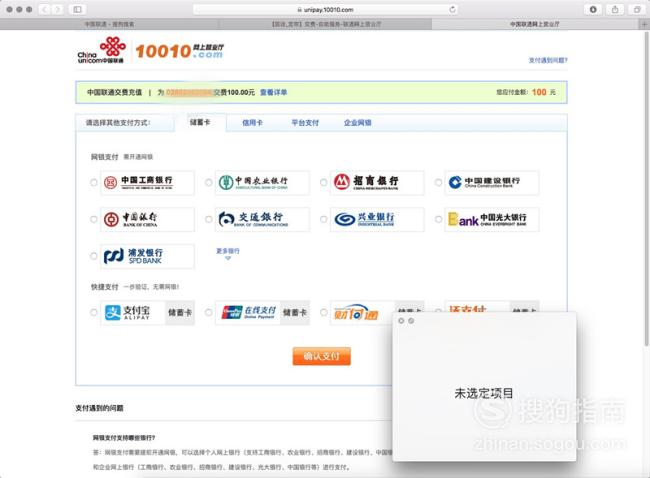The height and width of the screenshot is (478, 650).
Task: Click the unipay.10010.com address bar
Action: pos(325,9)
